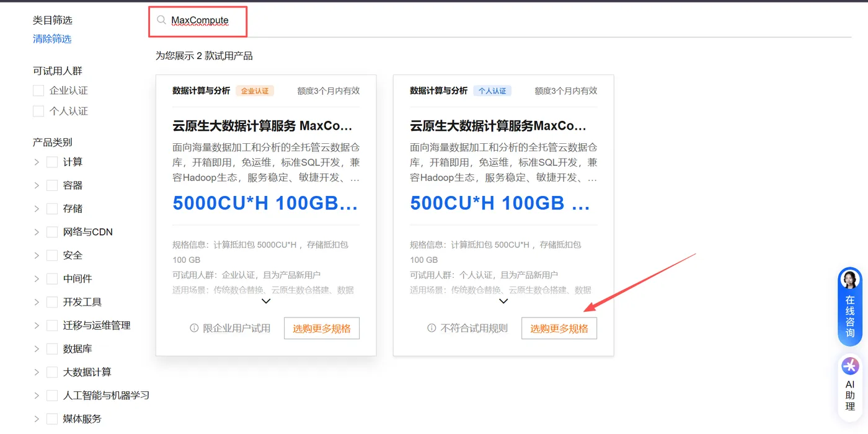This screenshot has height=434, width=868.
Task: Expand the 数据库 category chevron
Action: click(36, 349)
